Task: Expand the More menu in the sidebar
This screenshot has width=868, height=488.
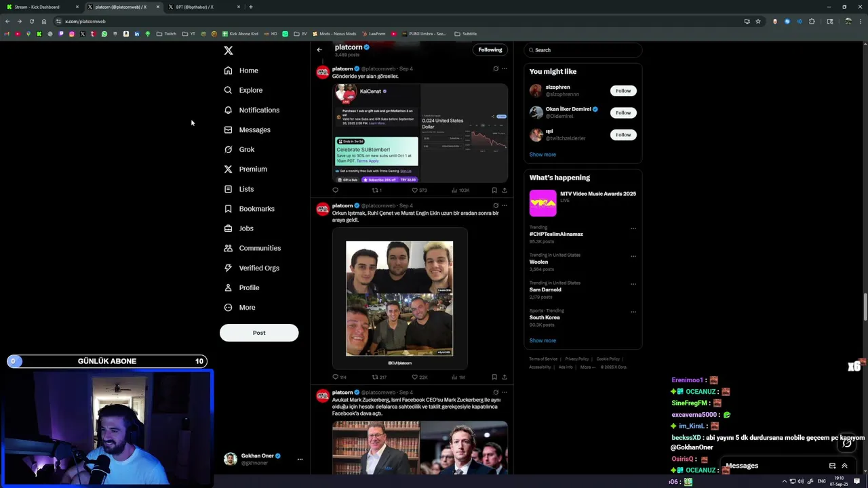Action: pyautogui.click(x=239, y=307)
